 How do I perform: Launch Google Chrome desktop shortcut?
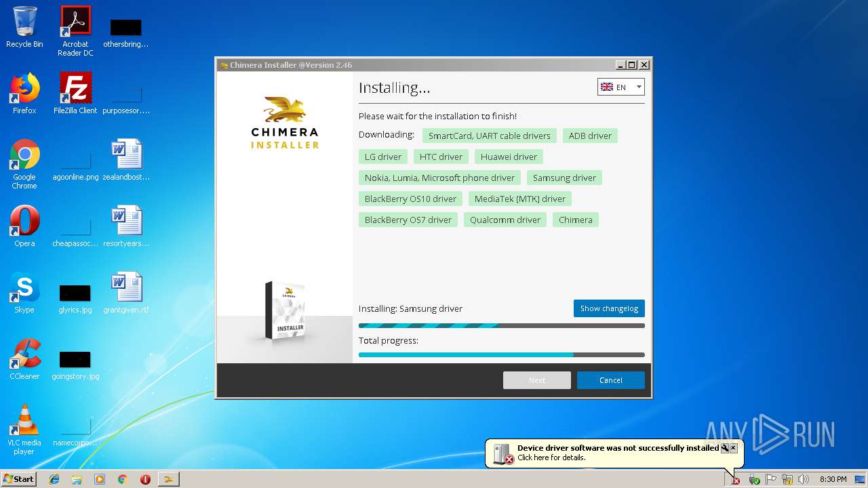[x=24, y=164]
